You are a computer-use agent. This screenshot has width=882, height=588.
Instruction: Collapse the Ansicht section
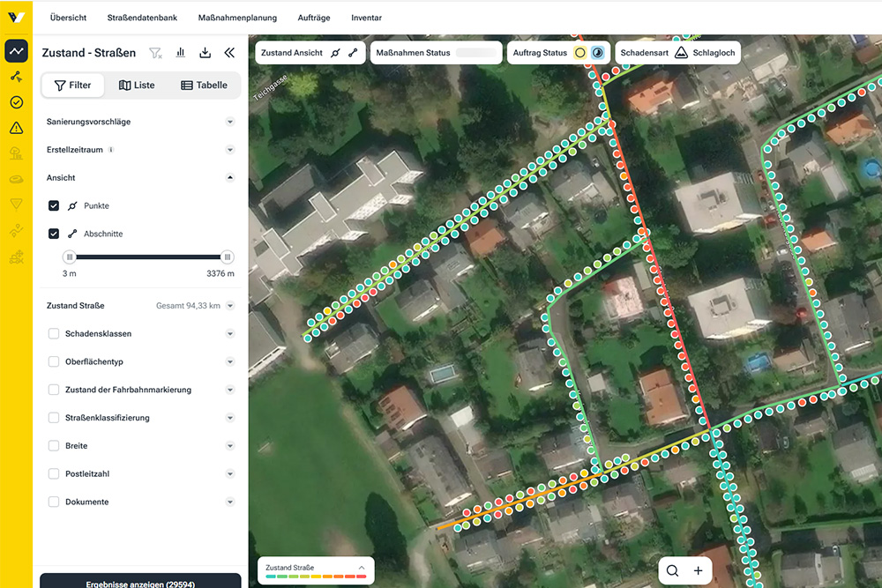230,178
